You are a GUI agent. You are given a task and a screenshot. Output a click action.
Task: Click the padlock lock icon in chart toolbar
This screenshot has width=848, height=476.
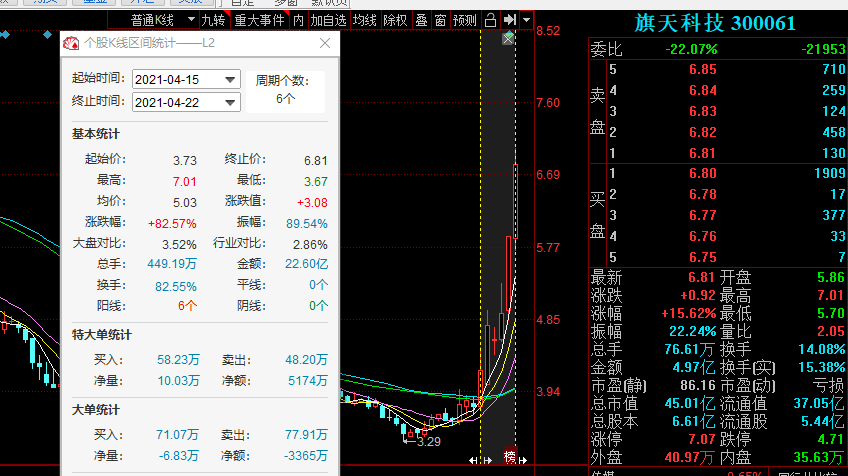[x=490, y=21]
